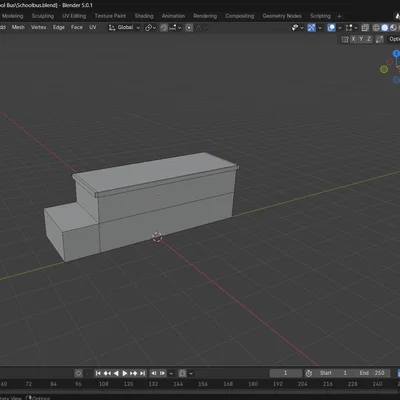Image resolution: width=400 pixels, height=400 pixels.
Task: Open the Edge menu
Action: (x=59, y=27)
